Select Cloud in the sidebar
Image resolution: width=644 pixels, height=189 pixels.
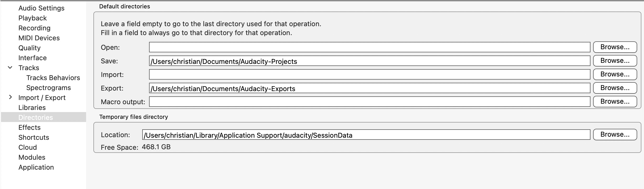click(x=28, y=147)
